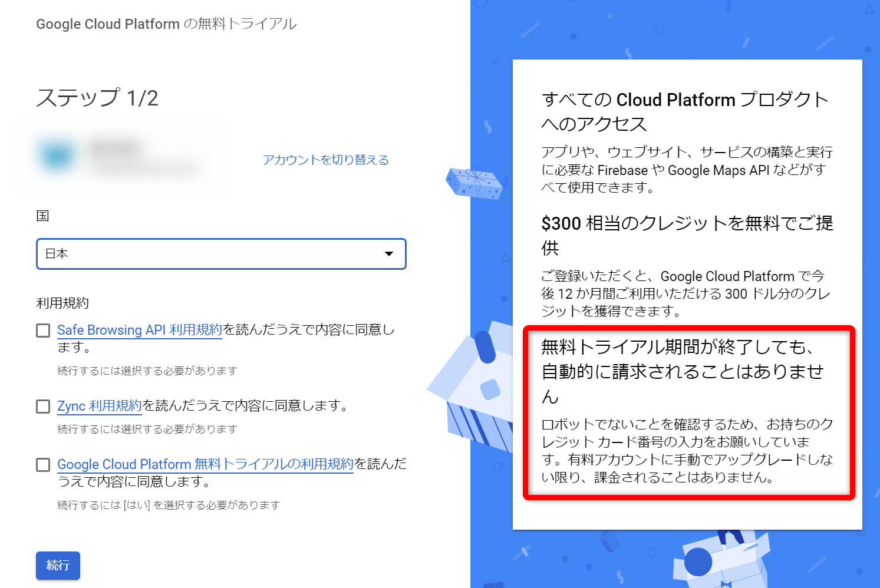Click アカウントを切り替える to switch account
Image resolution: width=880 pixels, height=588 pixels.
325,160
